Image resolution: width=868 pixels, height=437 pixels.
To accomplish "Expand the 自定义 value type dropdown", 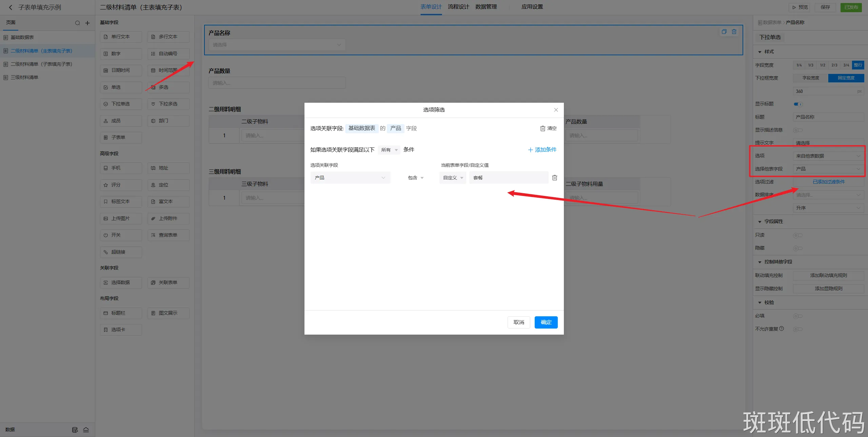I will tap(453, 178).
